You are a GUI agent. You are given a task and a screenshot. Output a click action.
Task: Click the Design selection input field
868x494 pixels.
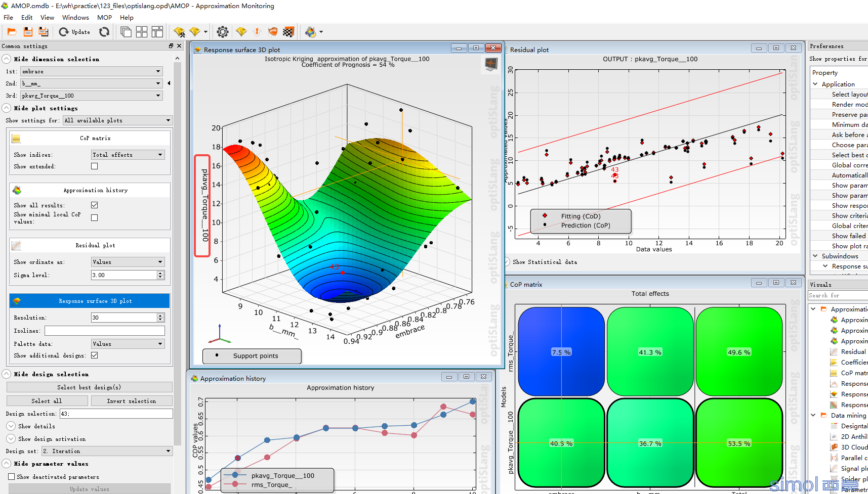coord(116,414)
